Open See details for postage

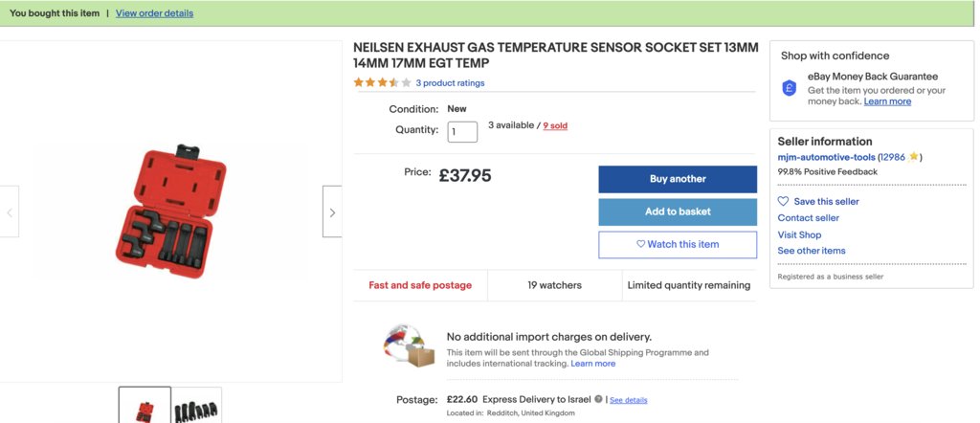(628, 400)
